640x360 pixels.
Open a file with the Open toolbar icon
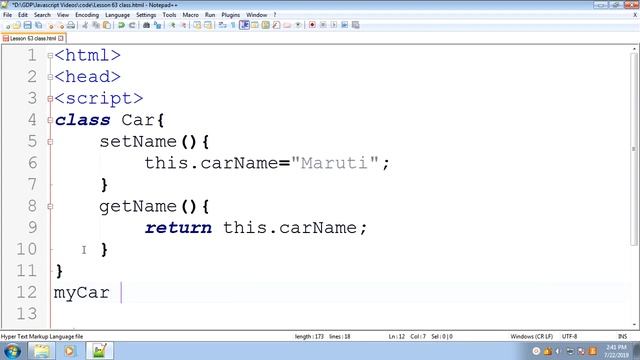(17, 25)
